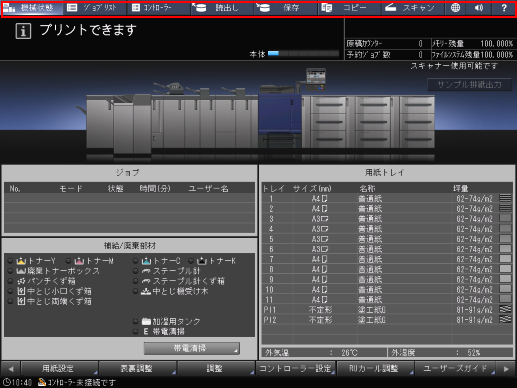Click the サンプル排紙出力 button
The image size is (517, 388).
[469, 85]
